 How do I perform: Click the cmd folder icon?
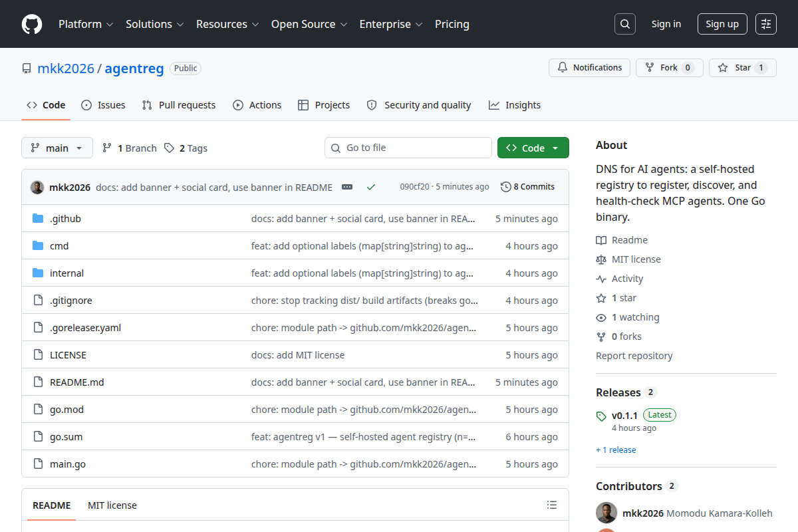[x=38, y=245]
